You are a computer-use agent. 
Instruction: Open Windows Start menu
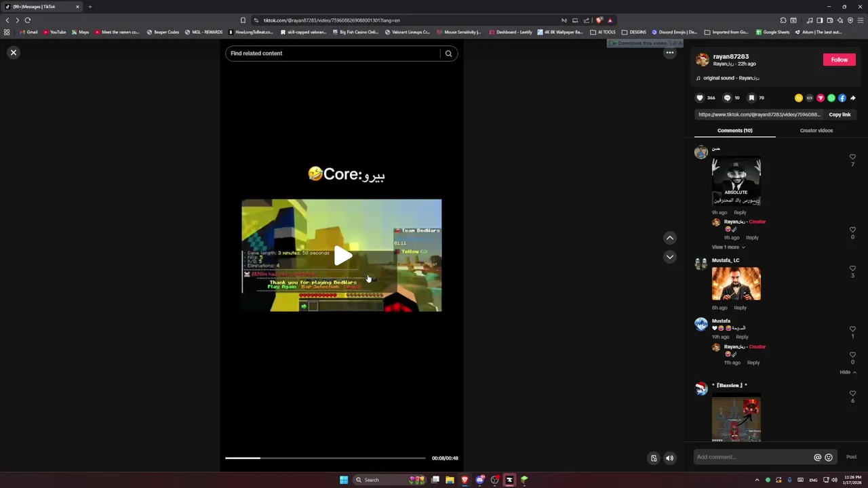pos(344,480)
